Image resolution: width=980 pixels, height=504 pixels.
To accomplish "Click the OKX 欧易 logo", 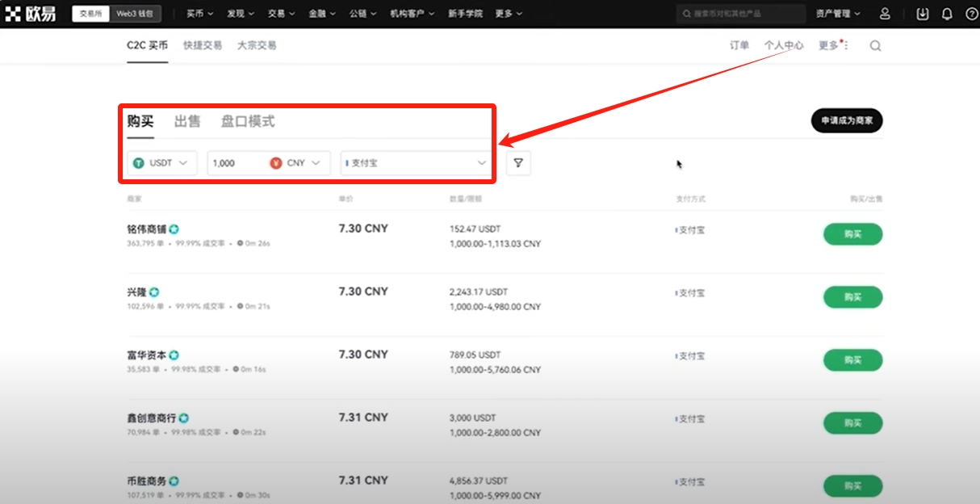I will 31,14.
